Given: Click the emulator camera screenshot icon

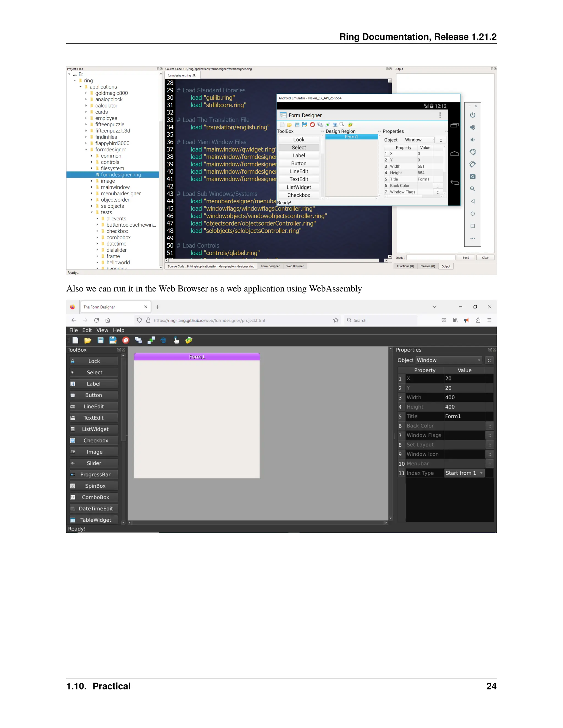Looking at the screenshot, I should (x=473, y=177).
